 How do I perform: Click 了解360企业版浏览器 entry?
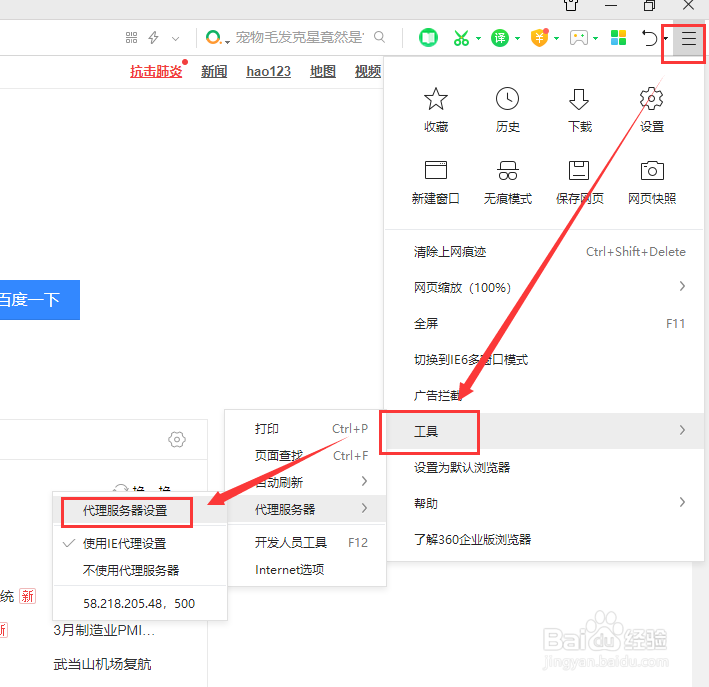pyautogui.click(x=544, y=539)
